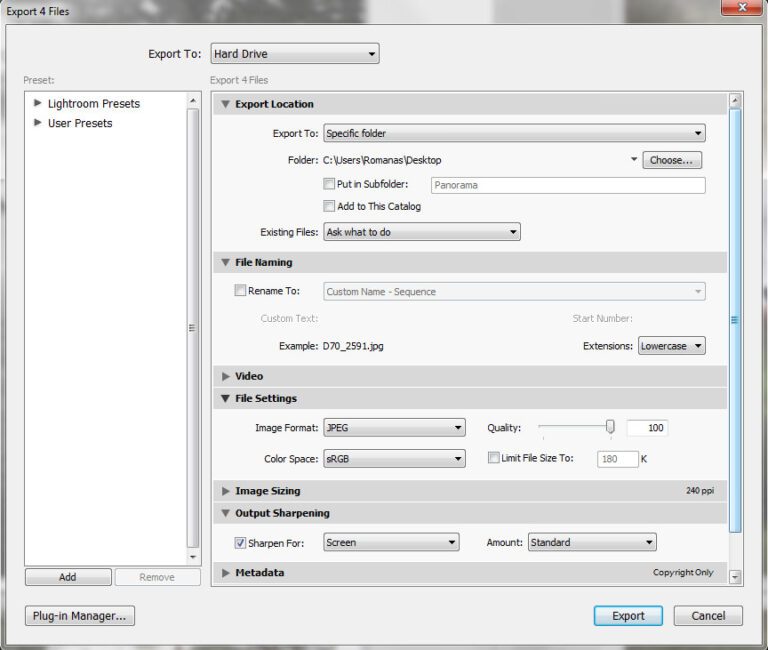Click the preset list scroll up arrow
The height and width of the screenshot is (650, 768).
tap(193, 100)
